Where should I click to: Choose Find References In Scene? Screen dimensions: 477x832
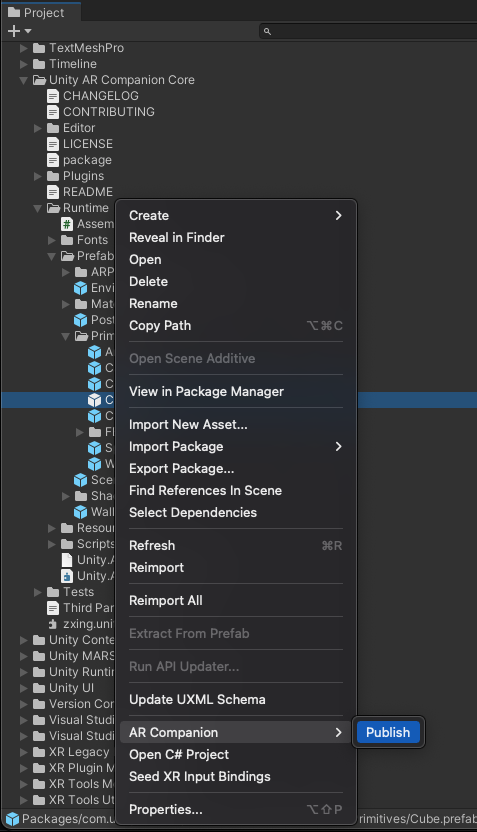pyautogui.click(x=236, y=491)
